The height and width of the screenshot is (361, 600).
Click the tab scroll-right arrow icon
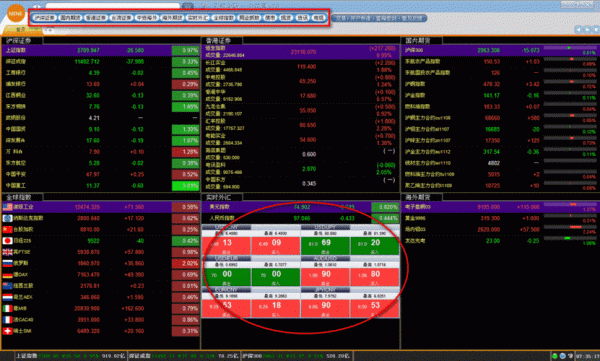pos(587,29)
